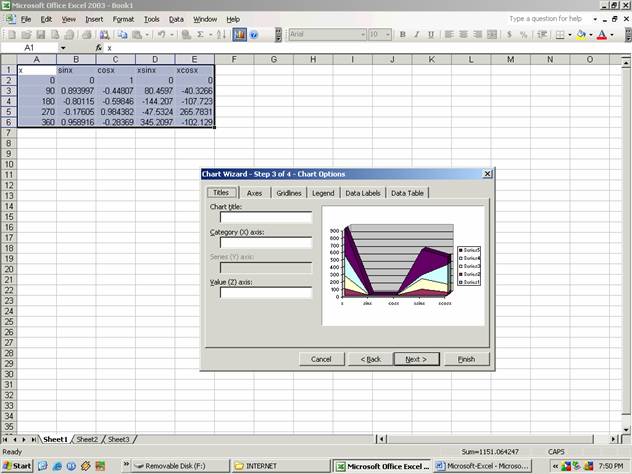
Task: Switch to the Gridlines tab
Action: [289, 193]
